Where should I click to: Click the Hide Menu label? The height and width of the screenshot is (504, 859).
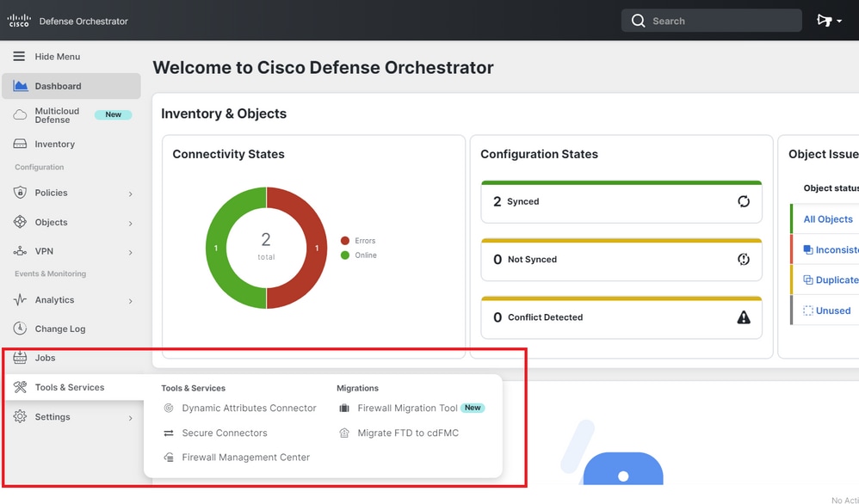tap(58, 57)
